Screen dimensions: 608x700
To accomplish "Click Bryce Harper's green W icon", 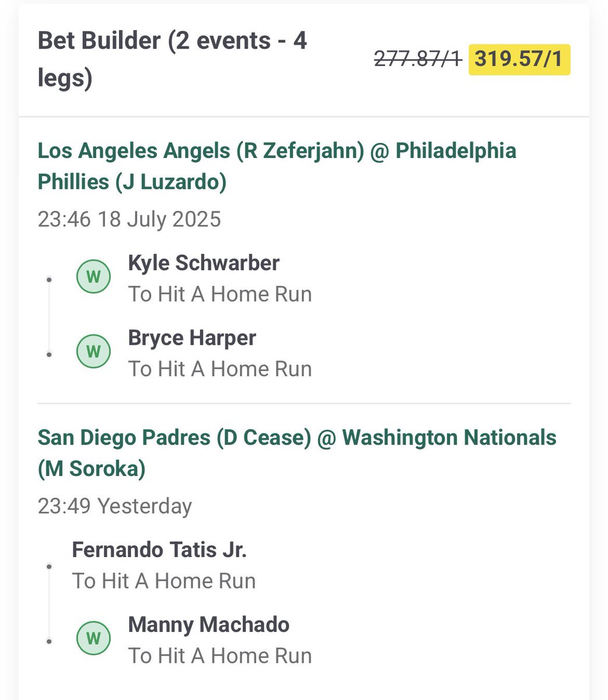I will [x=93, y=352].
